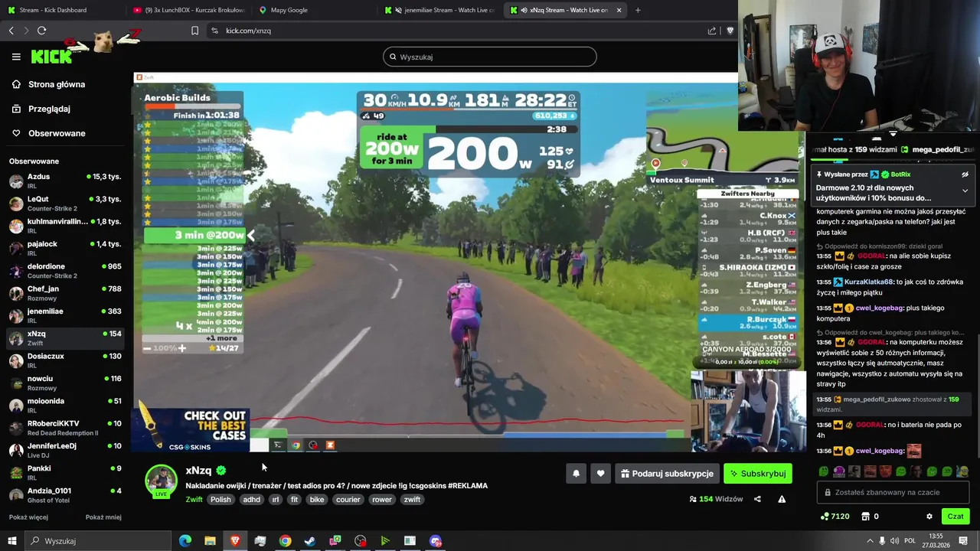Click the courier tag
Image resolution: width=980 pixels, height=551 pixels.
348,500
